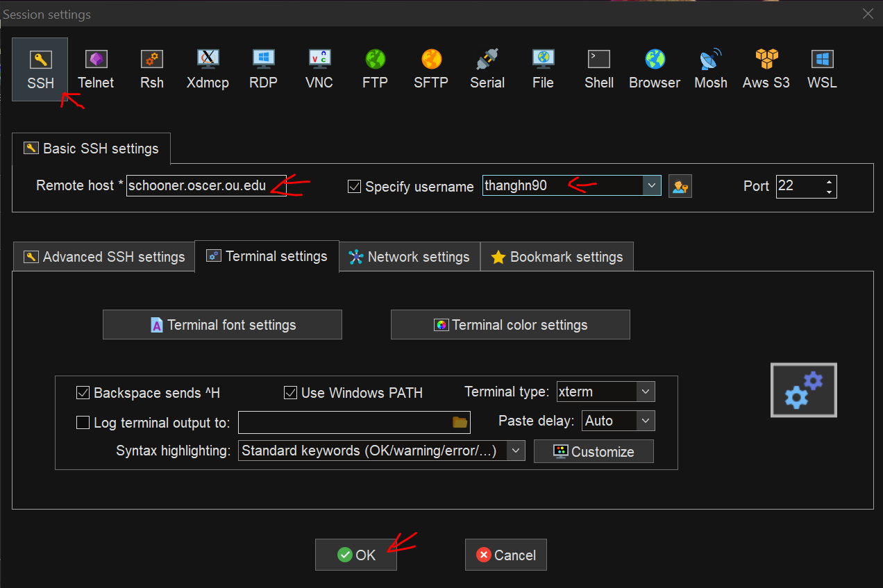Disable Backspace sends ^H
This screenshot has width=883, height=588.
83,393
